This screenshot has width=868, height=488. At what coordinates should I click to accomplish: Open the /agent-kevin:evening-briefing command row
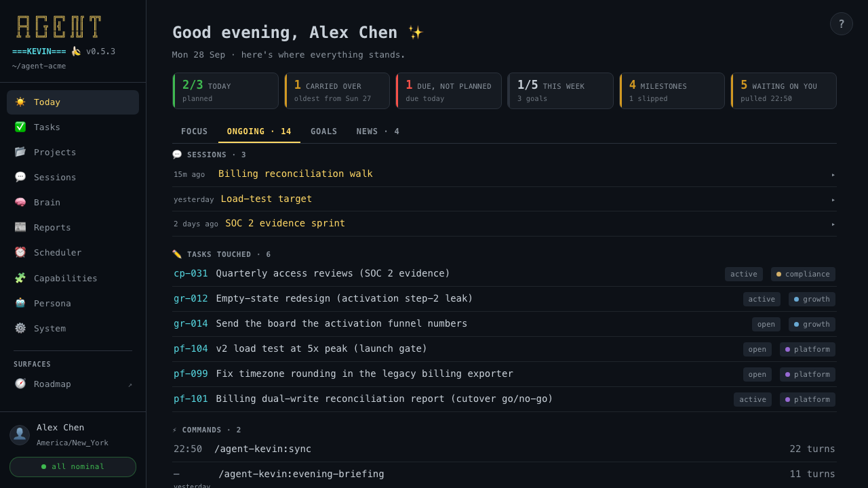point(505,476)
